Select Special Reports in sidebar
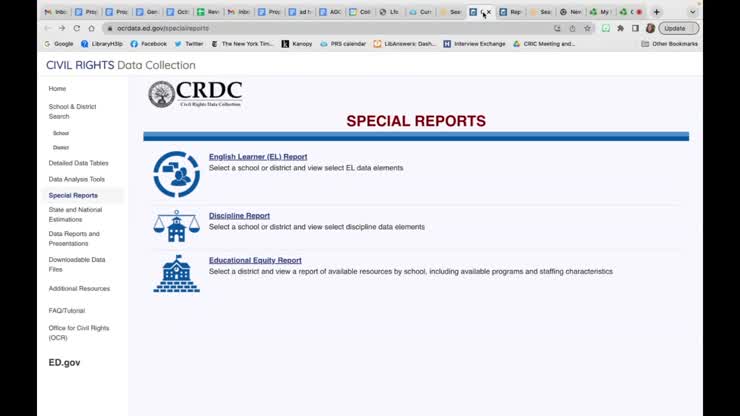 (73, 195)
